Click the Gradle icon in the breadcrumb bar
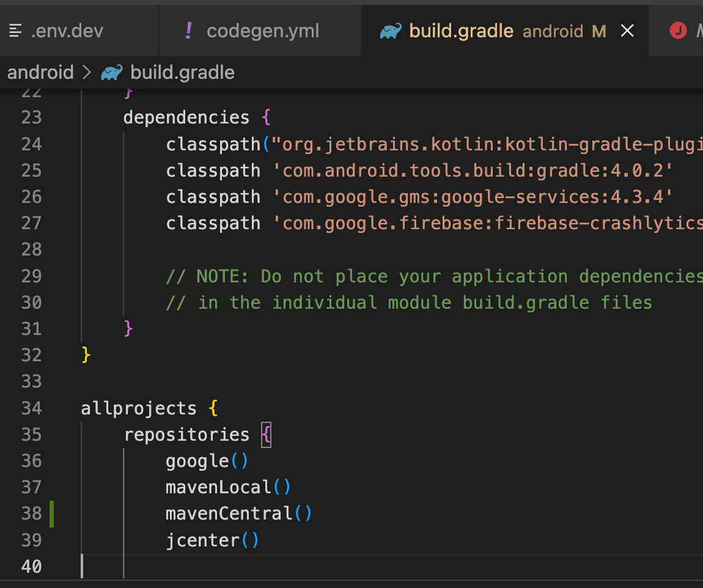703x588 pixels. [x=111, y=72]
